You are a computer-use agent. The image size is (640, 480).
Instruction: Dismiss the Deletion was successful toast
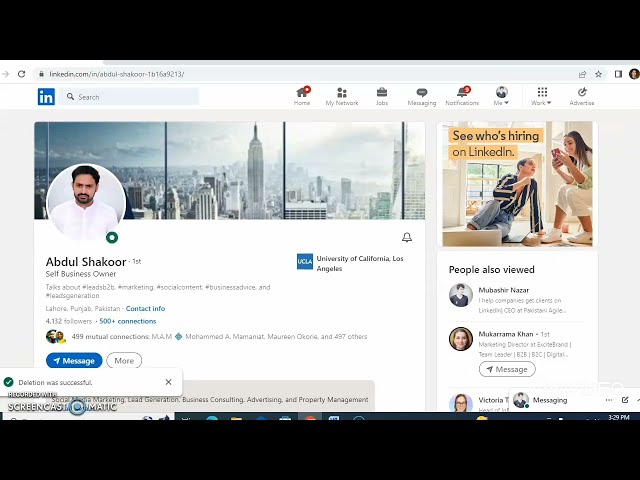click(169, 382)
